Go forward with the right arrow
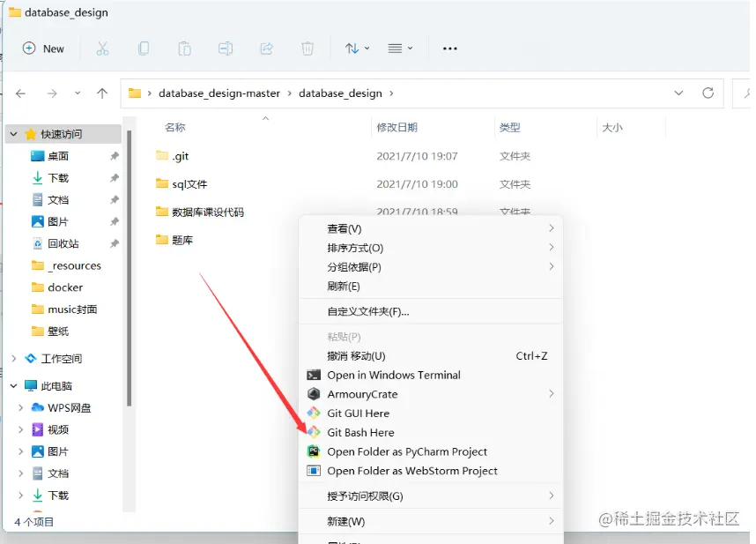This screenshot has height=544, width=756. click(52, 93)
